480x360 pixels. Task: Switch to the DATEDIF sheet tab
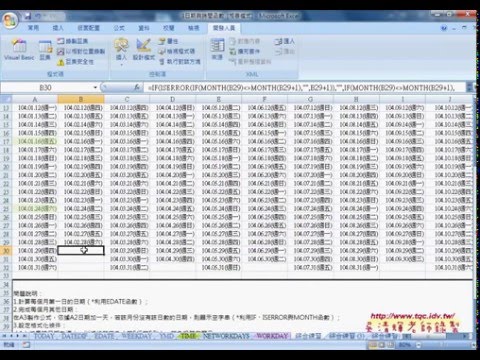(x=74, y=336)
